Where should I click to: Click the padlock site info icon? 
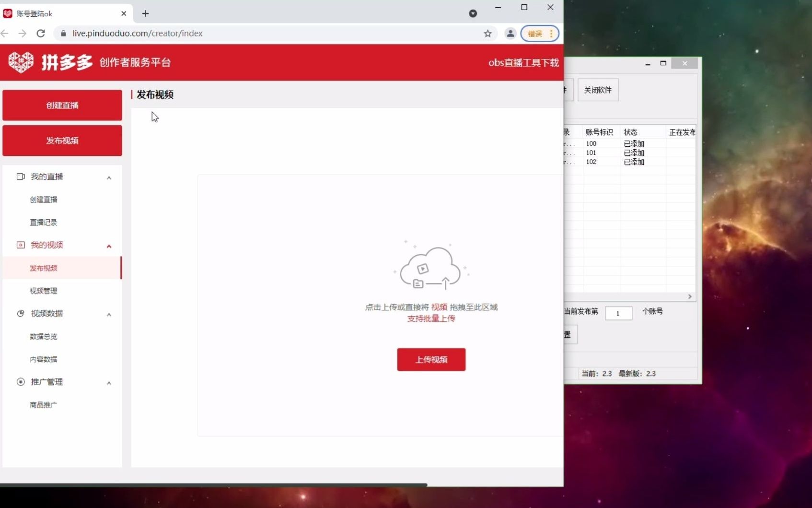pos(63,33)
